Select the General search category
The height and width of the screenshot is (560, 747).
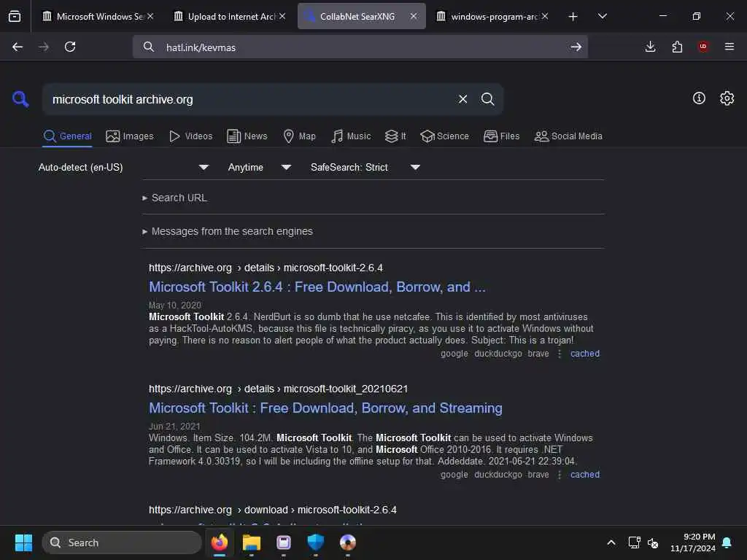pos(67,136)
